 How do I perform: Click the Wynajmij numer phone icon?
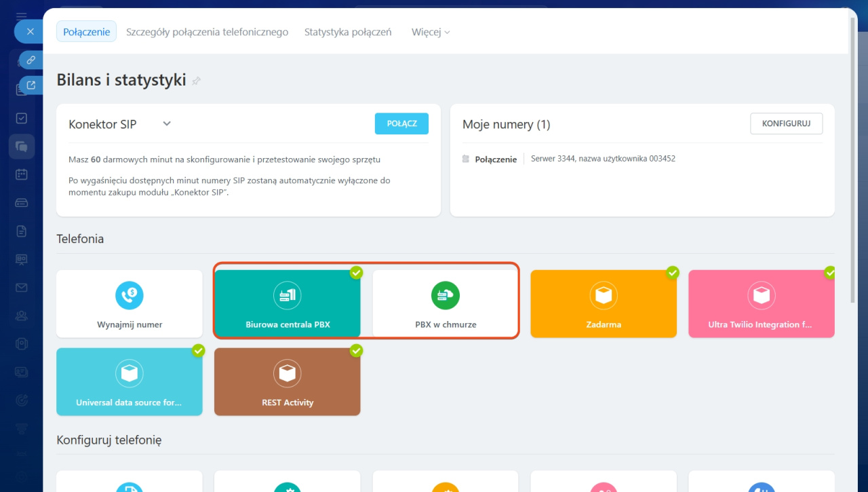(129, 295)
